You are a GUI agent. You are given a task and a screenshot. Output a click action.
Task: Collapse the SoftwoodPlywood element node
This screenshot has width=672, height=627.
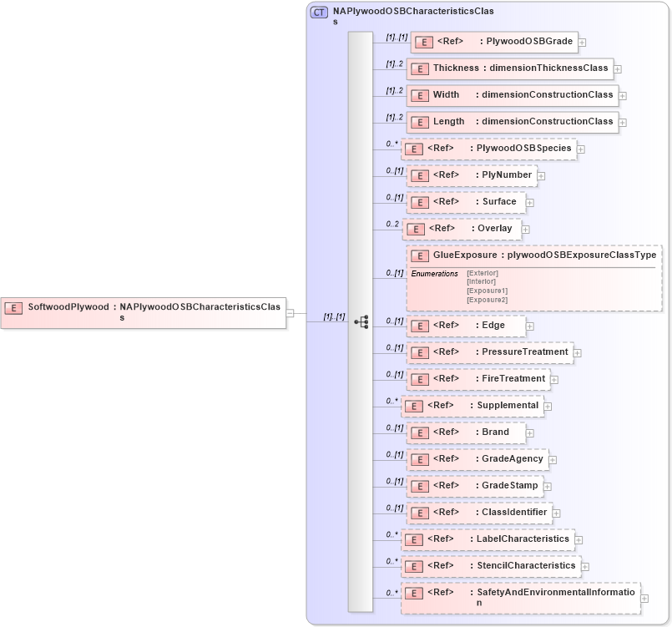tap(290, 313)
